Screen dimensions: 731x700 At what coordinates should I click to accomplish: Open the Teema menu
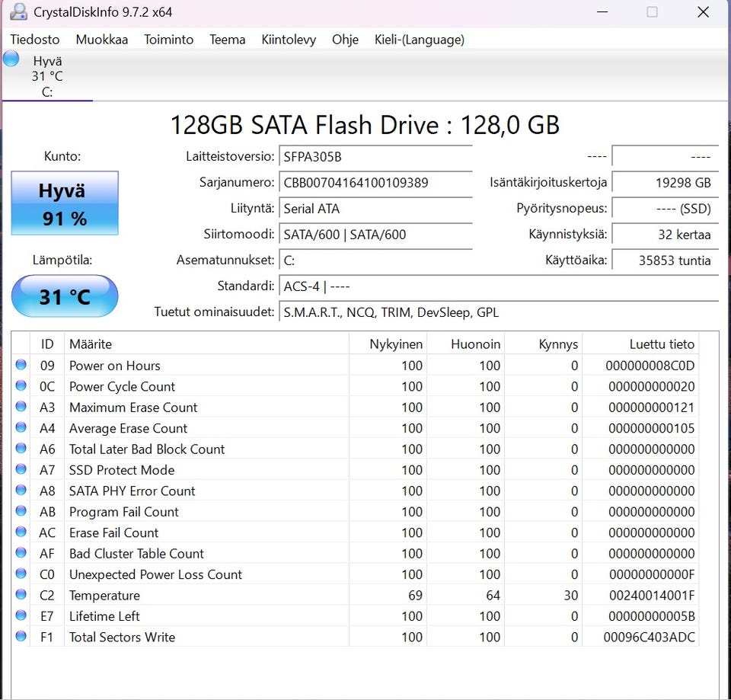pos(228,40)
